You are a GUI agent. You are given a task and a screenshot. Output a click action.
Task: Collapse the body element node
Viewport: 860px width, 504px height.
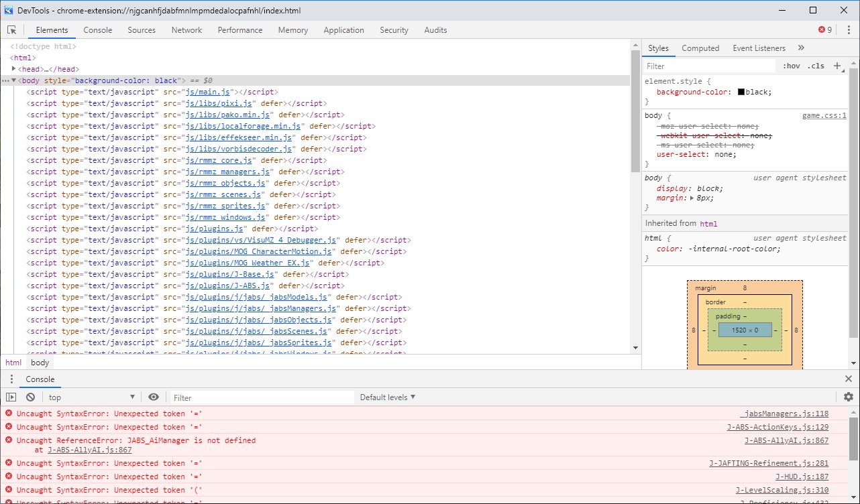[x=13, y=80]
